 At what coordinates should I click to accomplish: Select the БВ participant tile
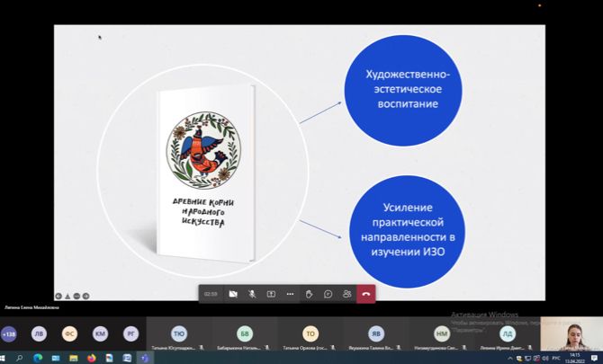[x=245, y=334]
